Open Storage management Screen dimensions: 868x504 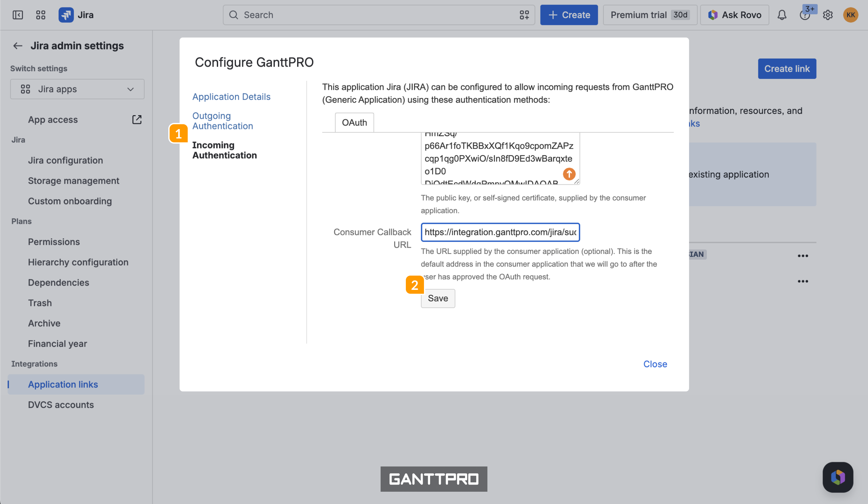pos(74,181)
